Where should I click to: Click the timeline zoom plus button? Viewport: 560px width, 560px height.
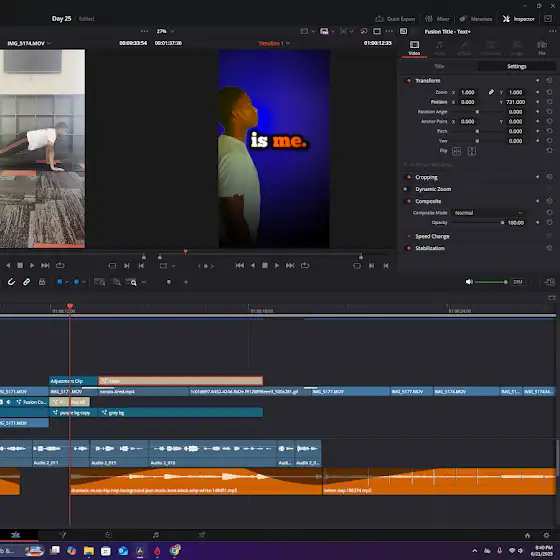coord(186,282)
